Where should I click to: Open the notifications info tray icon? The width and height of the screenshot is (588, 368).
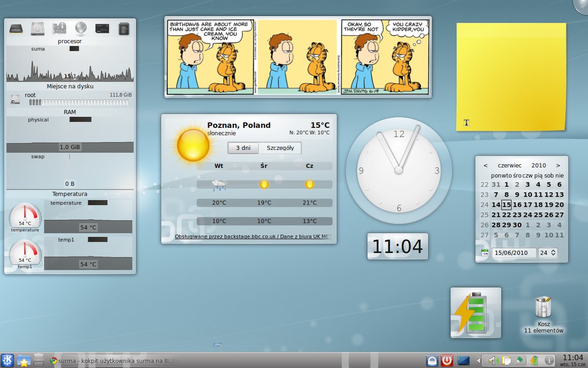pos(548,361)
